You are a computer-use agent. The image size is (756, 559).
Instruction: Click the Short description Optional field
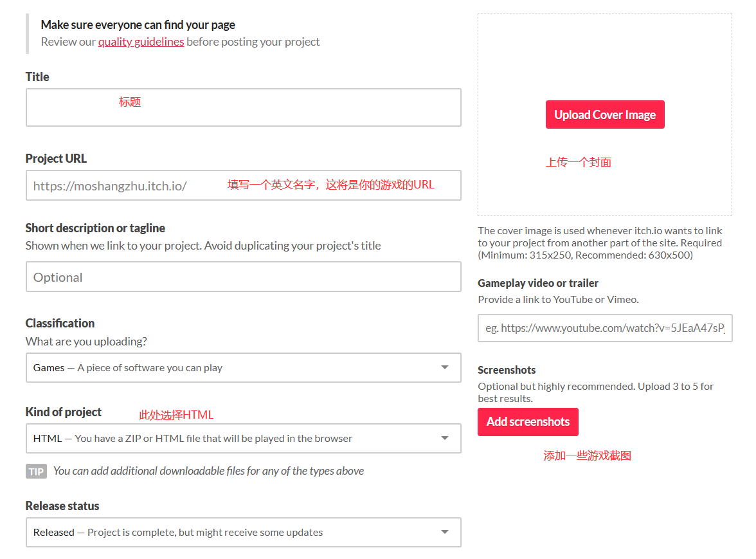point(243,277)
